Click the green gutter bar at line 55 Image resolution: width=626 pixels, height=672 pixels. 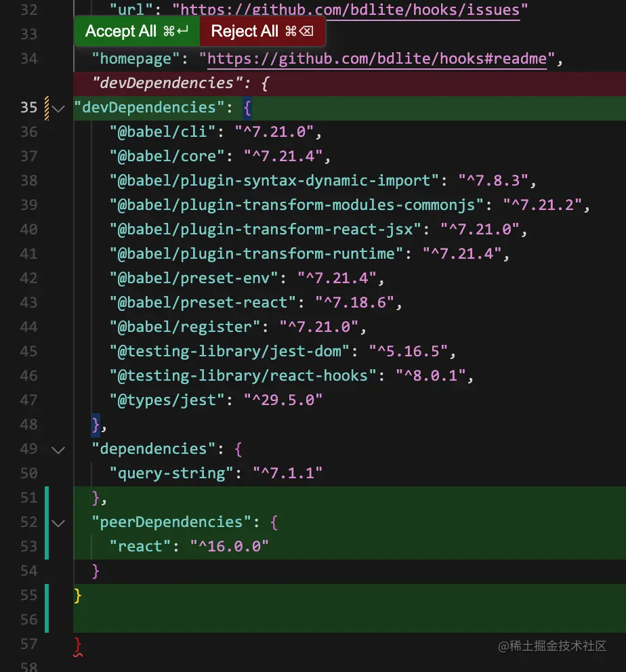pyautogui.click(x=47, y=595)
